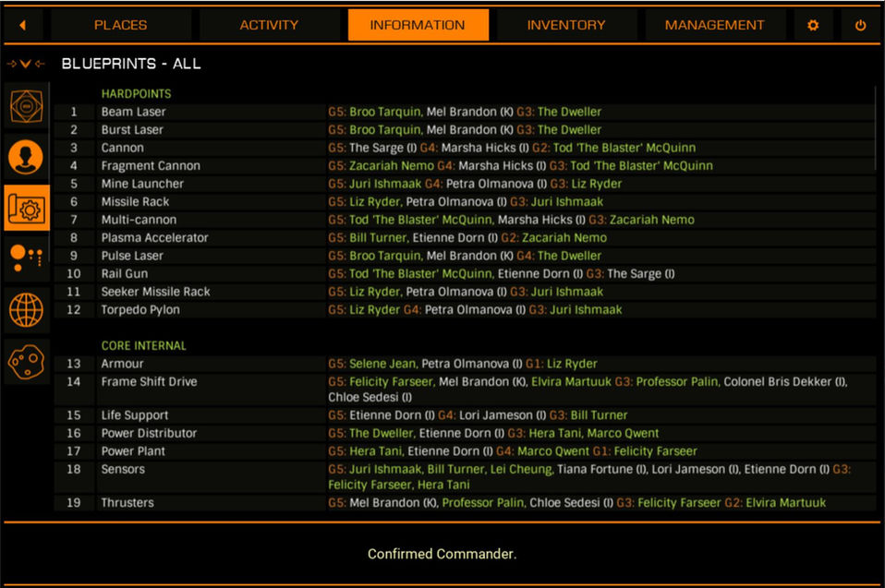The image size is (885, 588).
Task: Select the Mine Launcher blueprint
Action: [465, 184]
